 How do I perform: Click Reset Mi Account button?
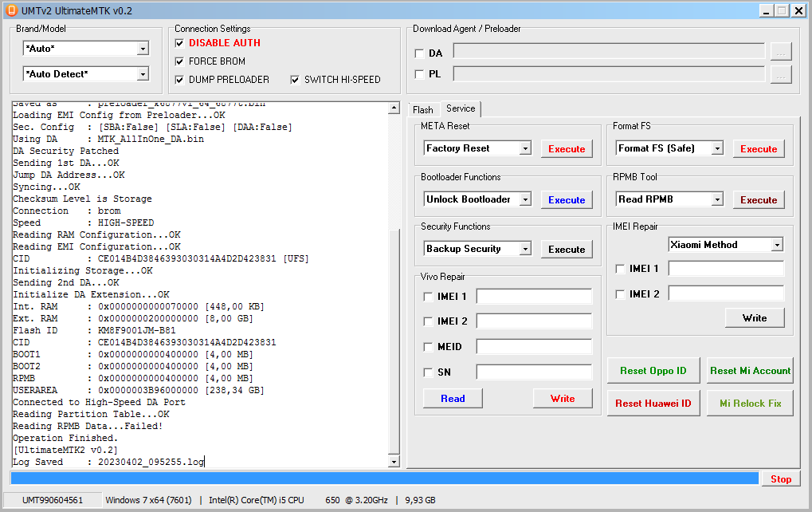tap(750, 371)
